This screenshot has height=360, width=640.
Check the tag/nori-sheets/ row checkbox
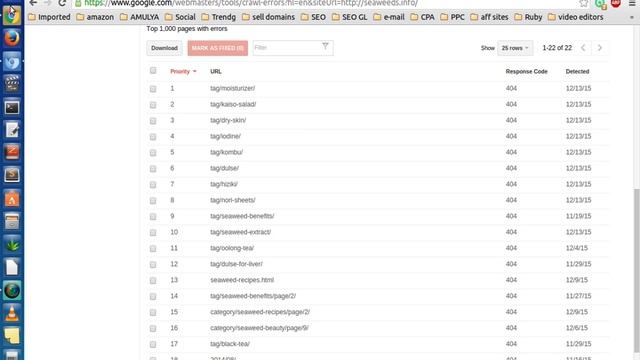153,200
